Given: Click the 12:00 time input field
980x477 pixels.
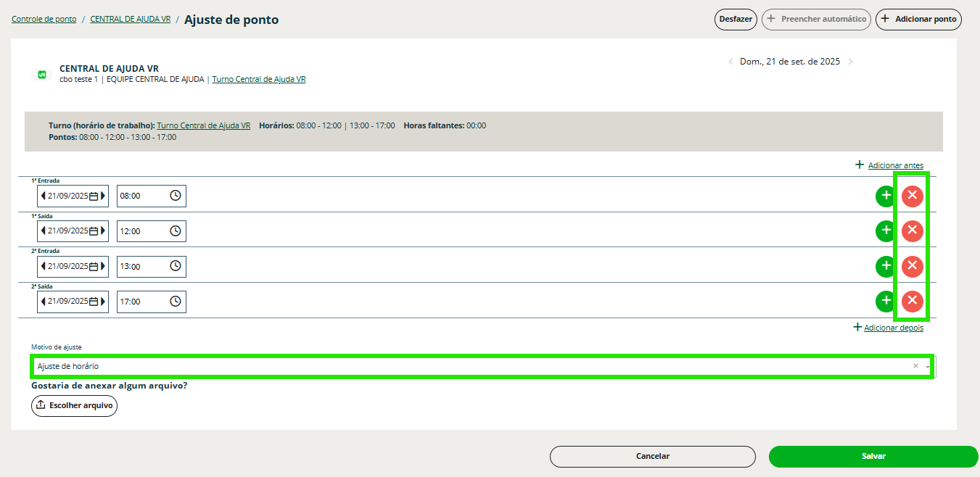Looking at the screenshot, I should (x=143, y=231).
